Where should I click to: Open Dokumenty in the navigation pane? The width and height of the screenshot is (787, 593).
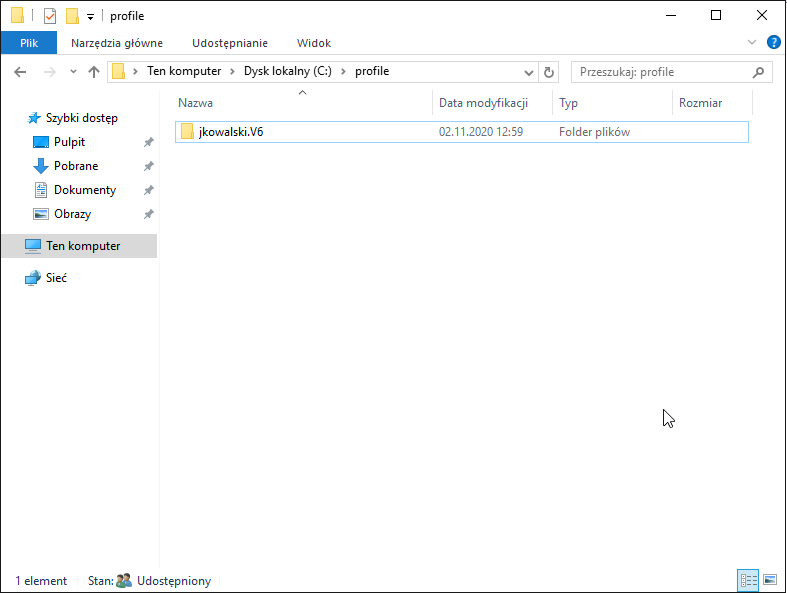click(85, 190)
